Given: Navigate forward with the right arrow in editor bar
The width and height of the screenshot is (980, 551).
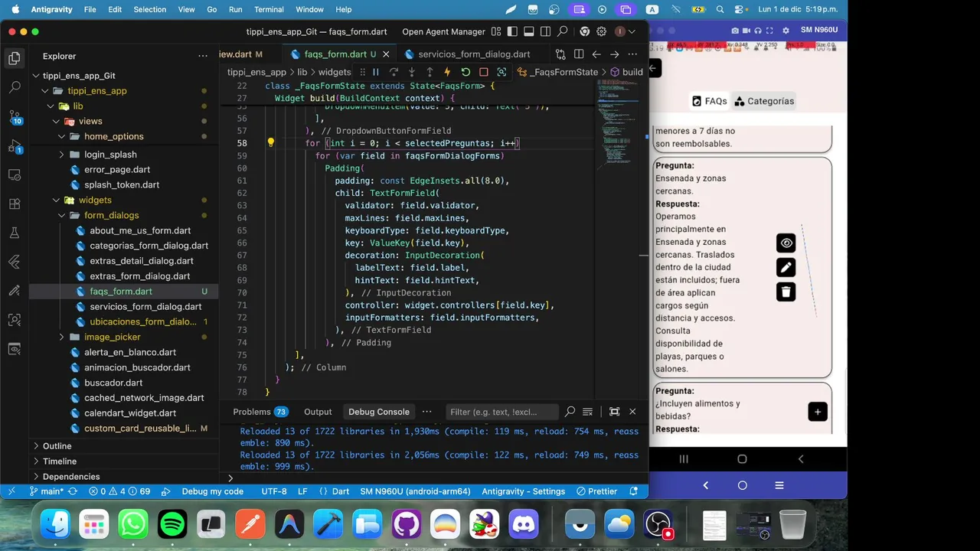Looking at the screenshot, I should (x=614, y=54).
